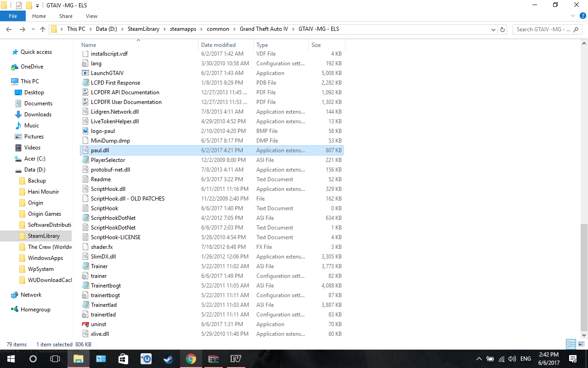The height and width of the screenshot is (368, 588).
Task: Switch to the Home ribbon tab
Action: 39,16
